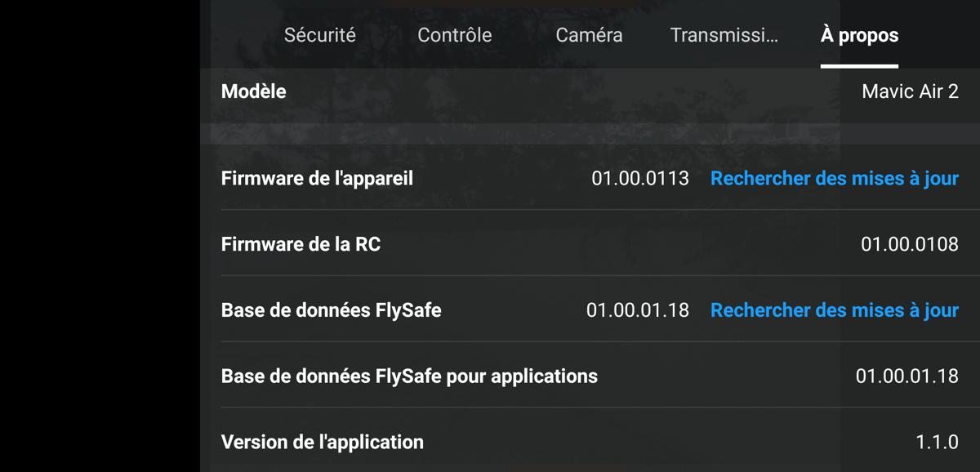Tap FlySafe database version next to update link
This screenshot has width=980, height=472.
coord(638,310)
